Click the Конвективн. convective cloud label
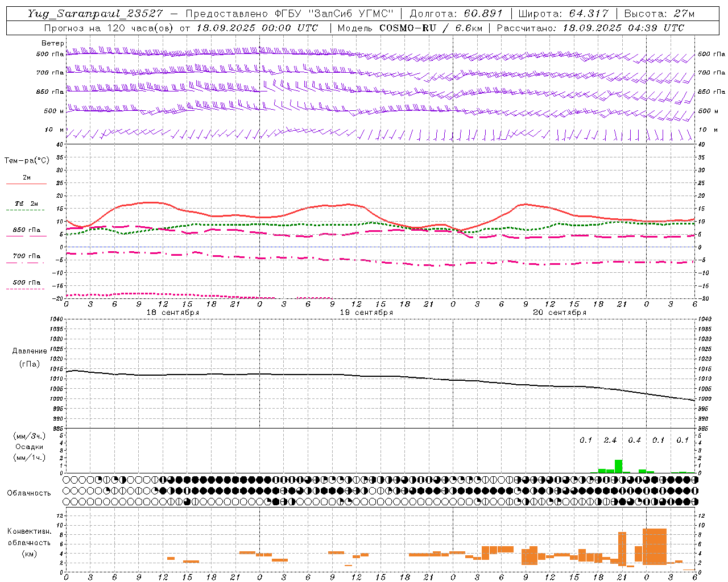The height and width of the screenshot is (582, 728). (x=30, y=531)
